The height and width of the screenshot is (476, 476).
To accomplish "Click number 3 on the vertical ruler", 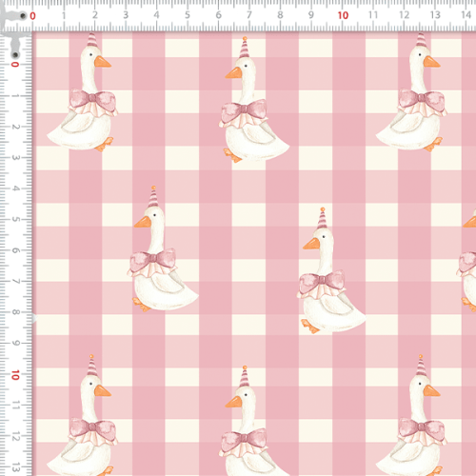I will (15, 157).
